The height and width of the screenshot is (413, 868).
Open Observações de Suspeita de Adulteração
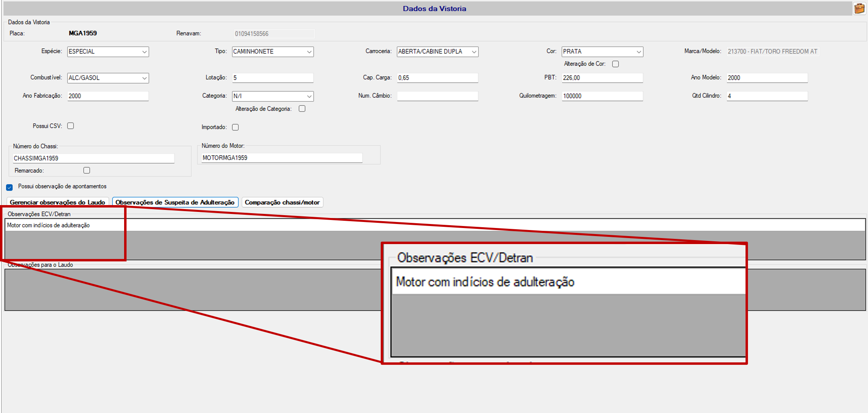pyautogui.click(x=175, y=202)
